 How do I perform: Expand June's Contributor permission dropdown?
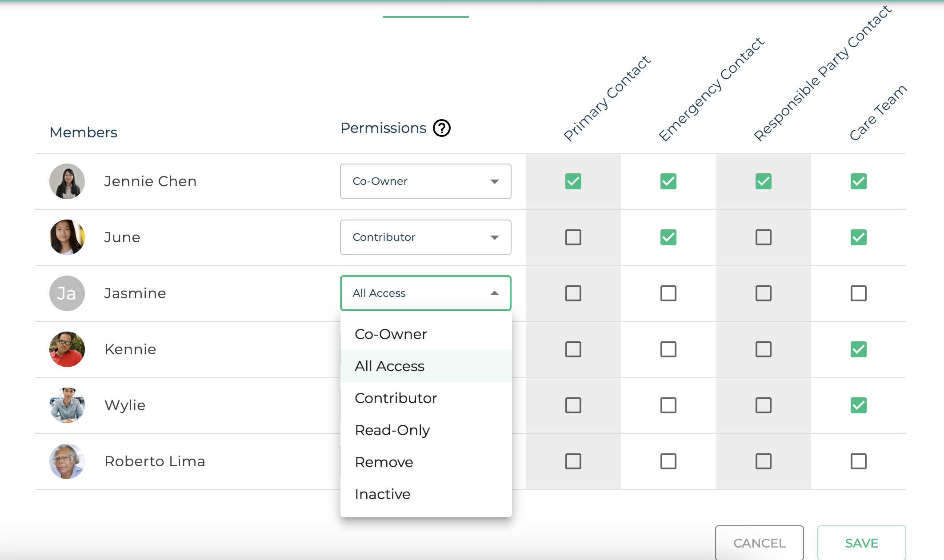(425, 237)
